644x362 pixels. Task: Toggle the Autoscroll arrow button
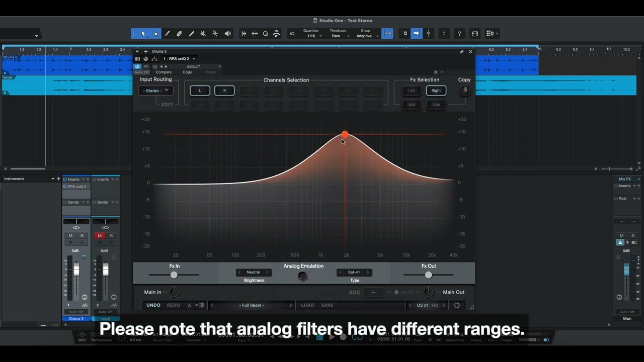coord(416,34)
